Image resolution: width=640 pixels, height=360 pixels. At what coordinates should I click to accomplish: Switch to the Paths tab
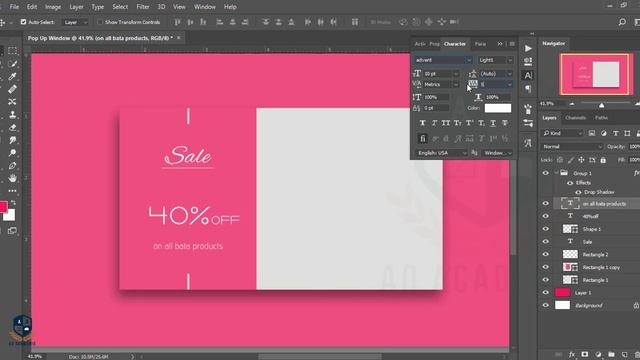[x=601, y=118]
